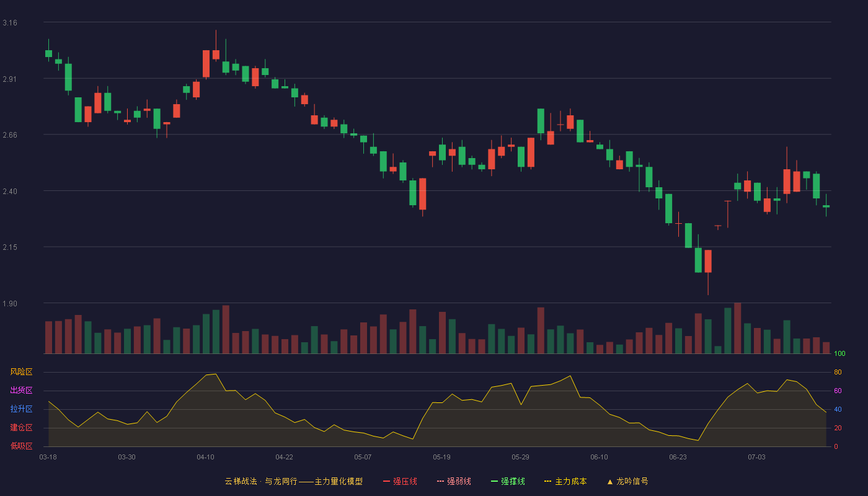The width and height of the screenshot is (868, 496).
Task: Click the 20 indicator axis label
Action: [x=838, y=428]
